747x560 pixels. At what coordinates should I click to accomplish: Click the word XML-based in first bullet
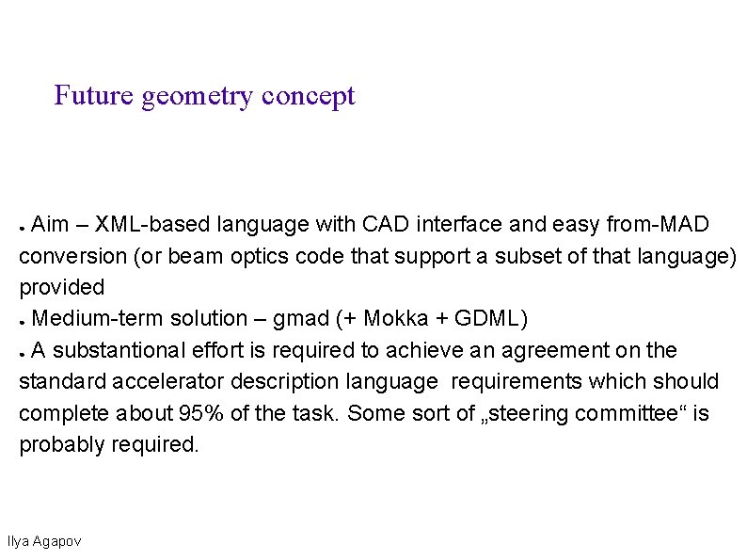click(151, 224)
